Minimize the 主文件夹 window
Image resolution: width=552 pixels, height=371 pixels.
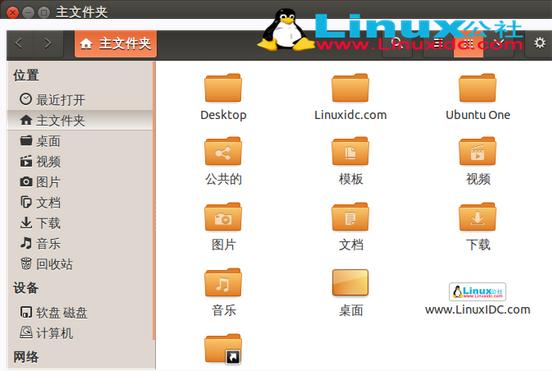click(28, 12)
